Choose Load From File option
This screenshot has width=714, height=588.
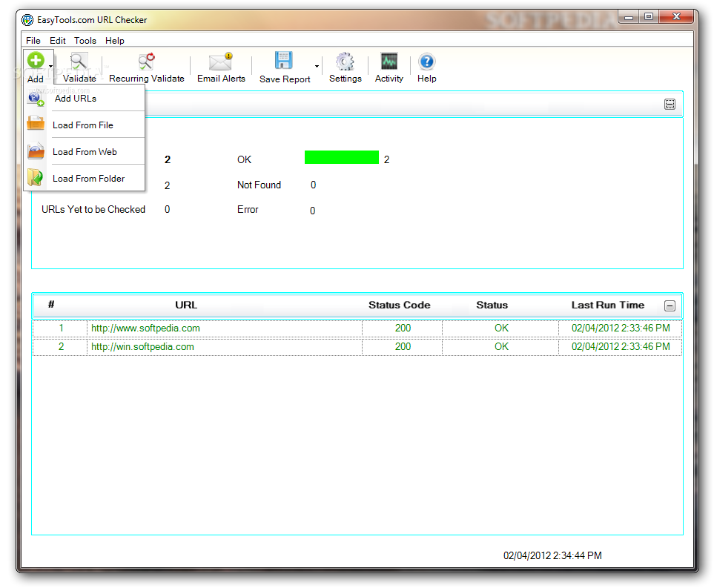point(83,125)
